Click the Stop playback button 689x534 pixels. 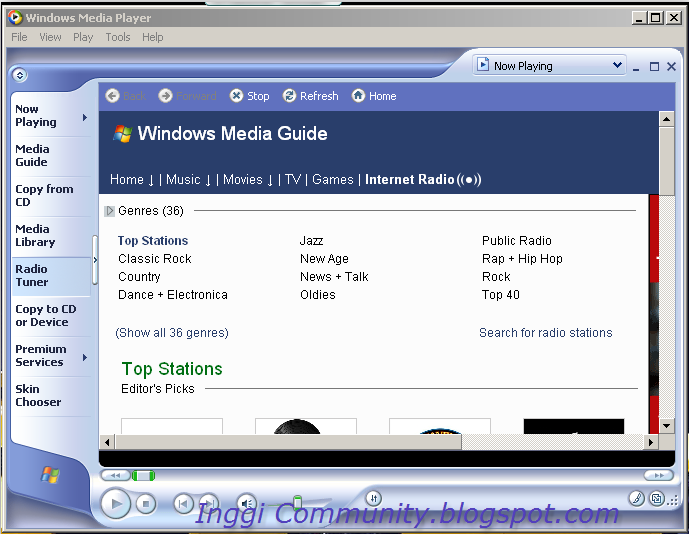coord(146,504)
